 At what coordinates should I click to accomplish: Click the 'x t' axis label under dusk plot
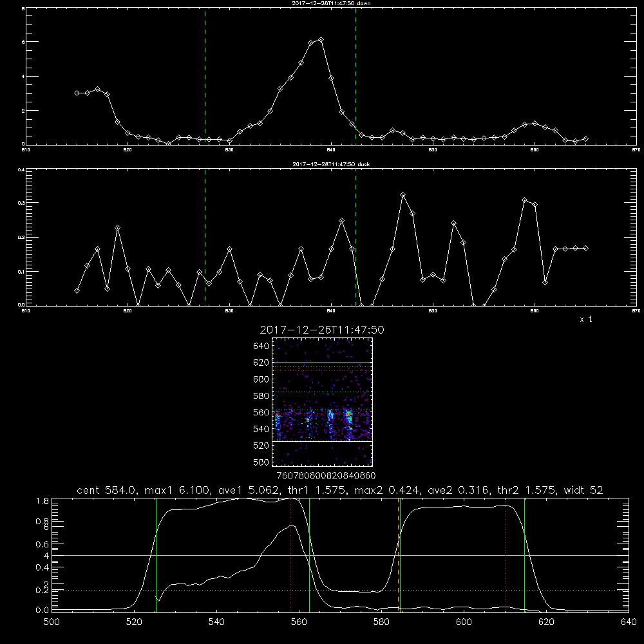[x=585, y=319]
